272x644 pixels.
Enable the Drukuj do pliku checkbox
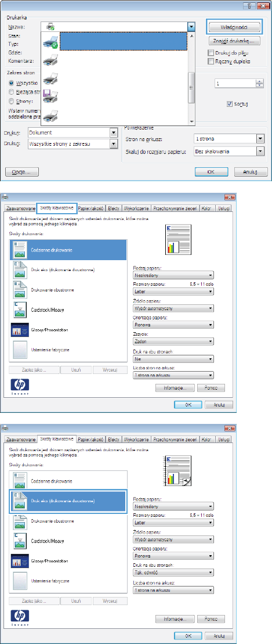tap(211, 53)
